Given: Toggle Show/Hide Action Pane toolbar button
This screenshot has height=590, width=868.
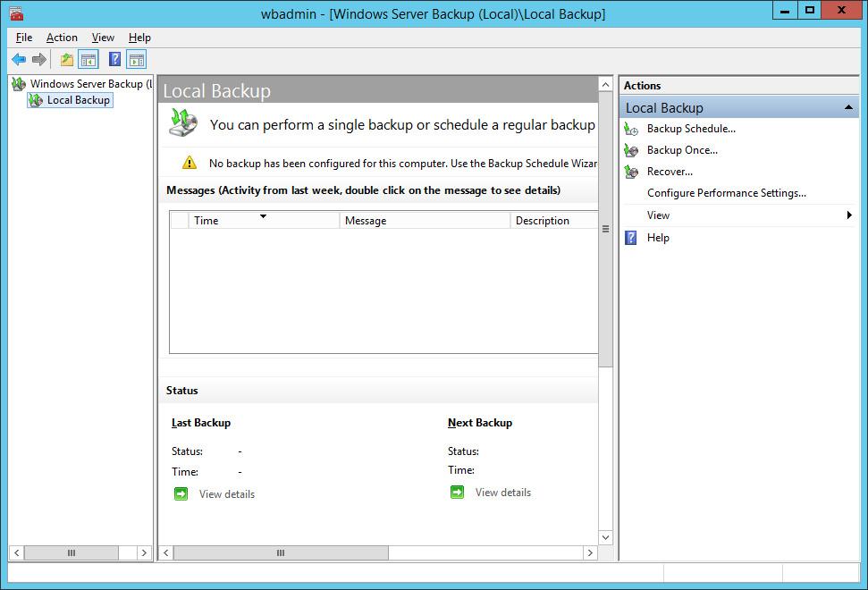Looking at the screenshot, I should tap(136, 60).
